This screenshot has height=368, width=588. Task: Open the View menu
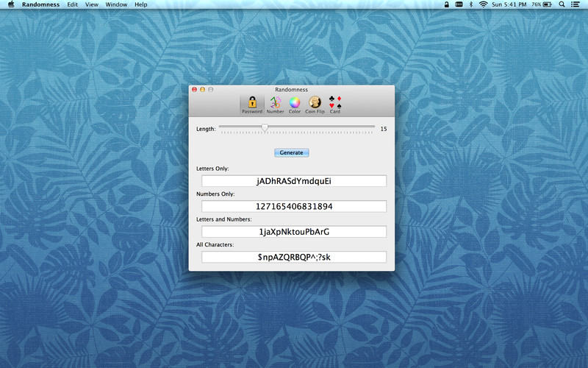(x=91, y=4)
